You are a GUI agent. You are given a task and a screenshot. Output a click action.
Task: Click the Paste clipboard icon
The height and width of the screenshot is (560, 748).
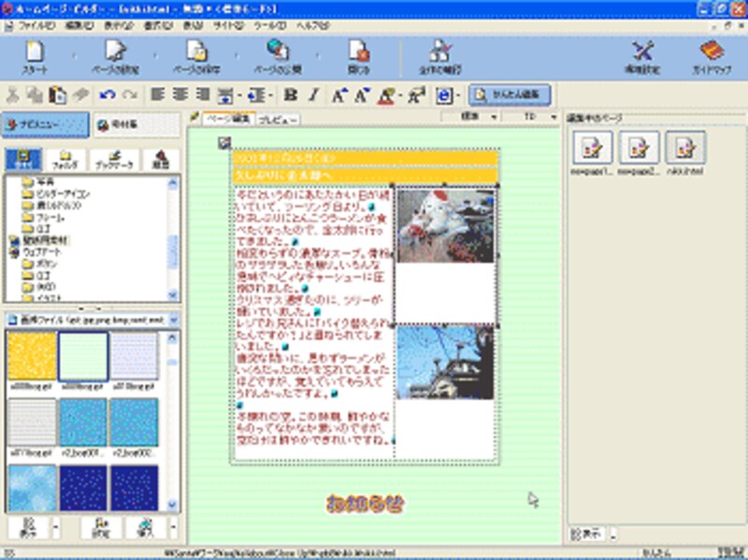coord(57,95)
